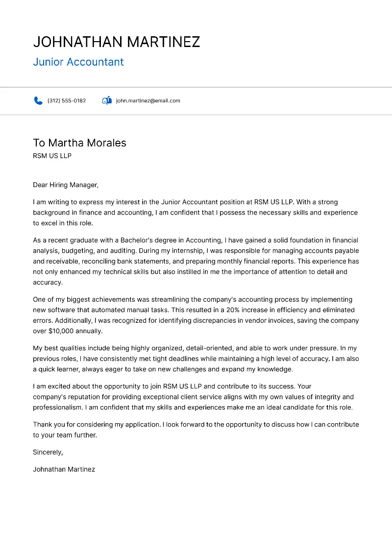Viewport: 392px width, 554px height.
Task: Click the phone number (312) 555-0182
Action: tap(67, 101)
